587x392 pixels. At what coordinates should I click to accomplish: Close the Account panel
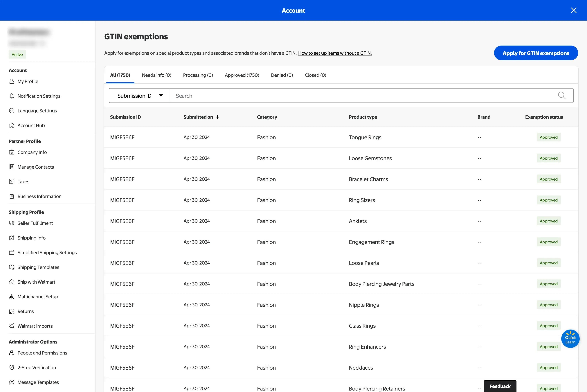574,10
